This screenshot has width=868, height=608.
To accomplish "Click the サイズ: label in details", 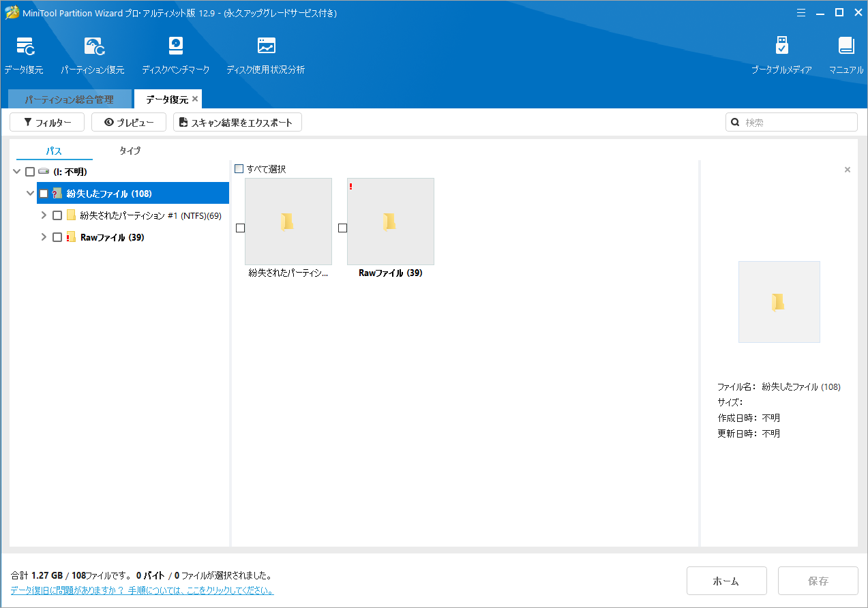I will click(x=729, y=402).
